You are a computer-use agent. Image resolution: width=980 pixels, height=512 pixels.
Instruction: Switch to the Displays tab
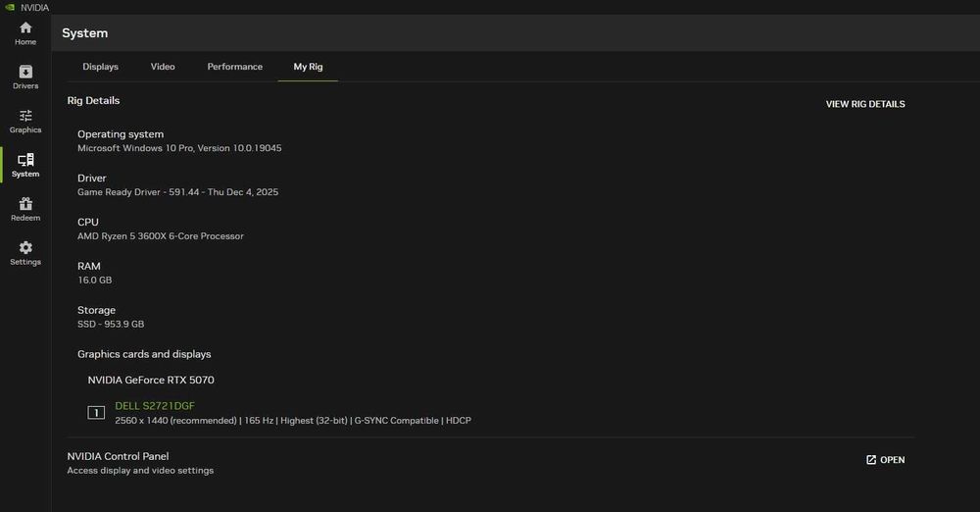pos(100,67)
